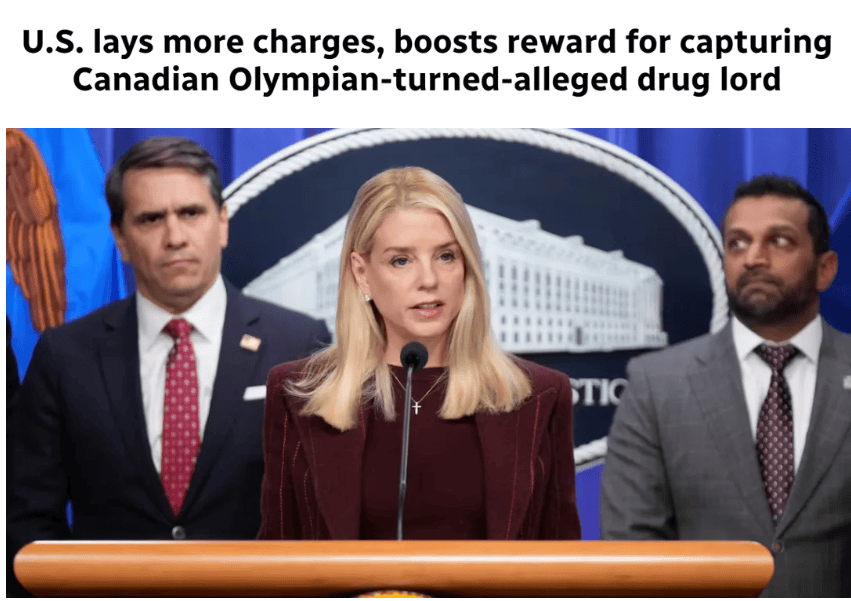
Task: Click the word 'U.S.' in the headline
Action: [x=53, y=42]
